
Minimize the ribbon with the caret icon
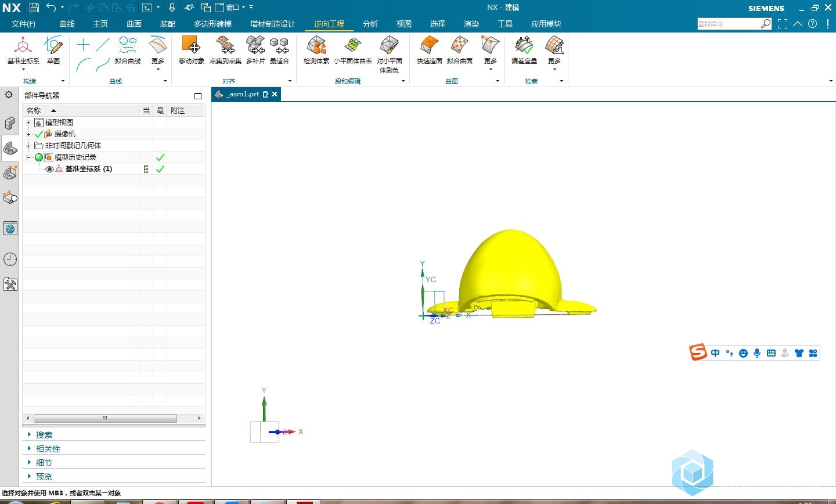click(798, 24)
